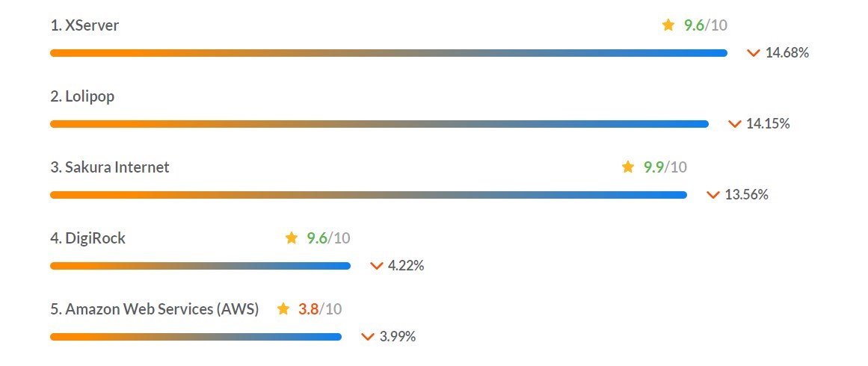Click the down chevron next to 3.99%
This screenshot has width=868, height=366.
click(x=368, y=337)
